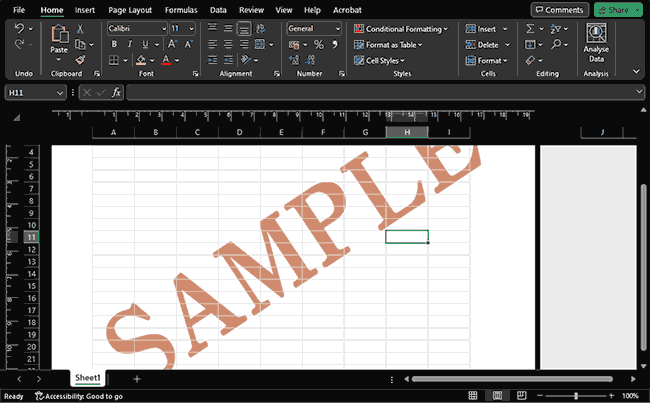Click the Insert Function fx icon
This screenshot has height=403, width=650.
(116, 92)
